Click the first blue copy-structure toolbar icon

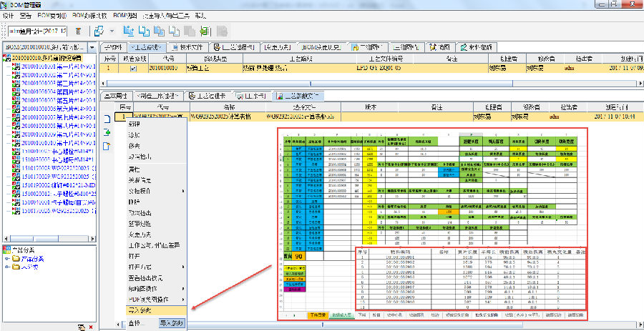129,31
